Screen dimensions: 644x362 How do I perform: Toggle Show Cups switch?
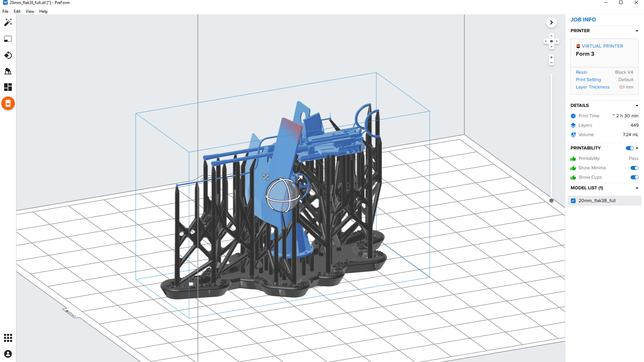pyautogui.click(x=634, y=177)
